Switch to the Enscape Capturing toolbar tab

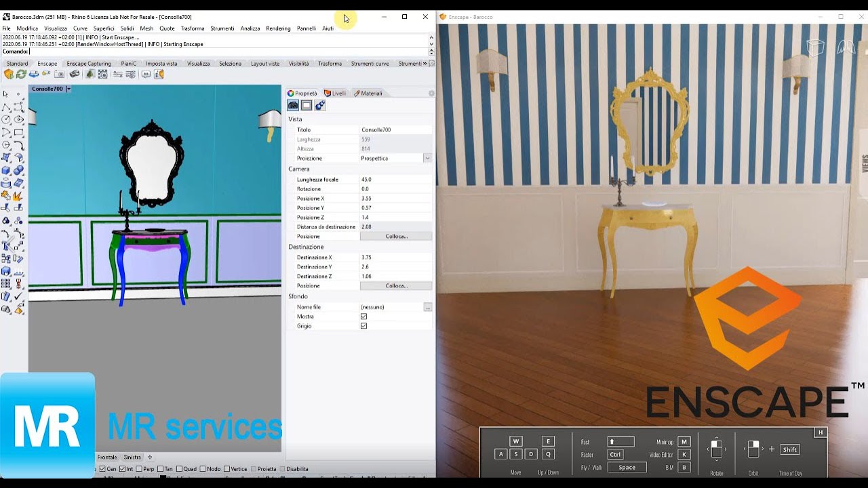pyautogui.click(x=89, y=64)
